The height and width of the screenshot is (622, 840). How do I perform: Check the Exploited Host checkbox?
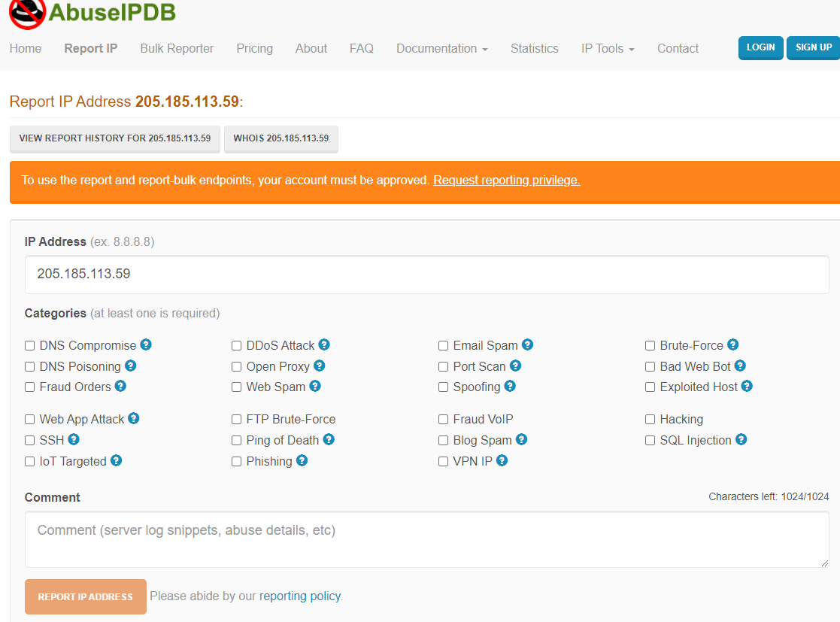click(x=650, y=387)
